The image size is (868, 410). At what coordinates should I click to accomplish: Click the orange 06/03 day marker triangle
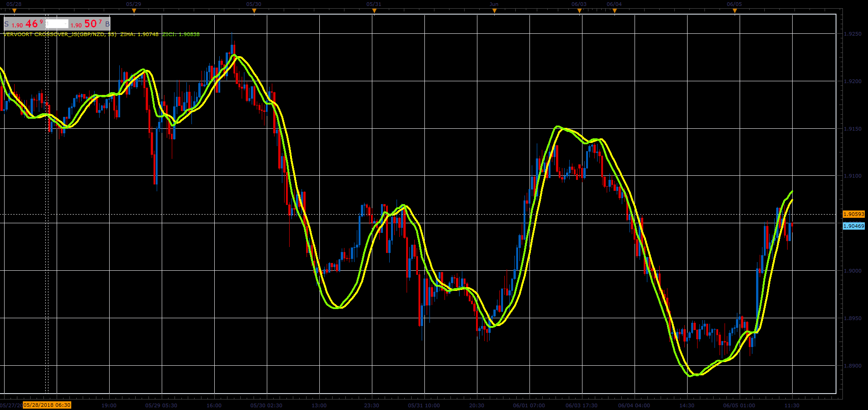point(579,11)
